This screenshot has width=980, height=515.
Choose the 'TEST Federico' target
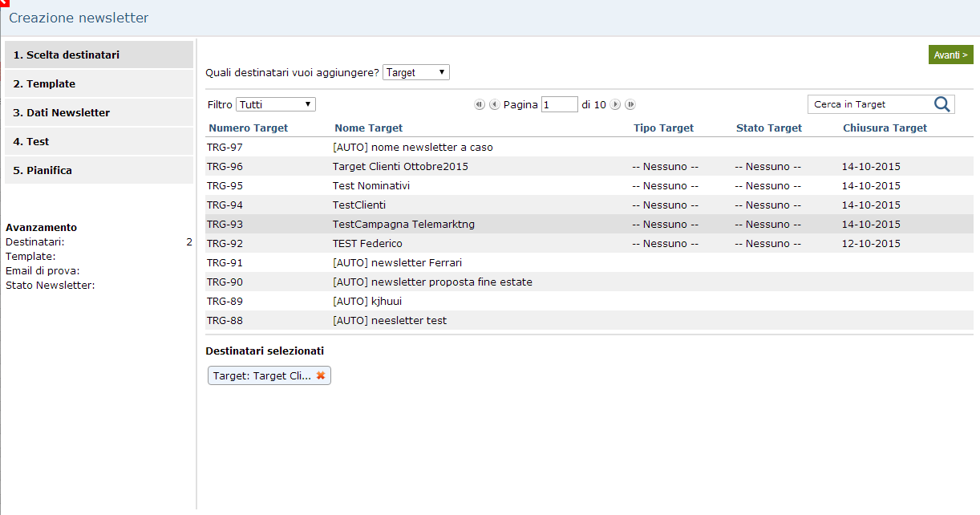(x=367, y=244)
